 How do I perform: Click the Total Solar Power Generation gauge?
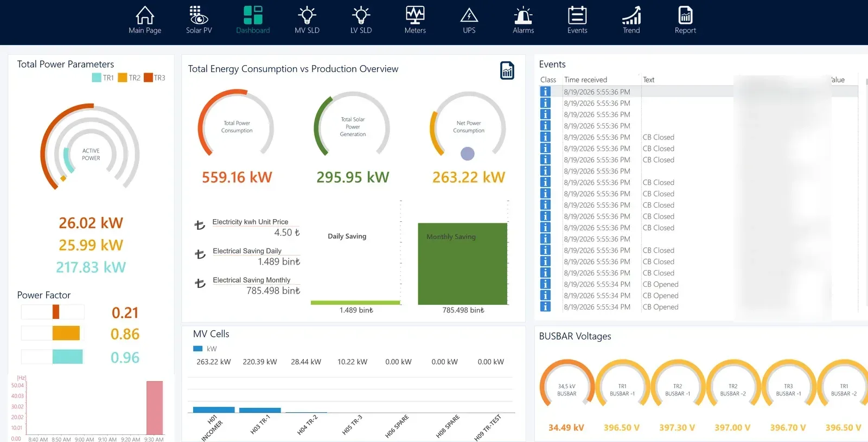(353, 124)
